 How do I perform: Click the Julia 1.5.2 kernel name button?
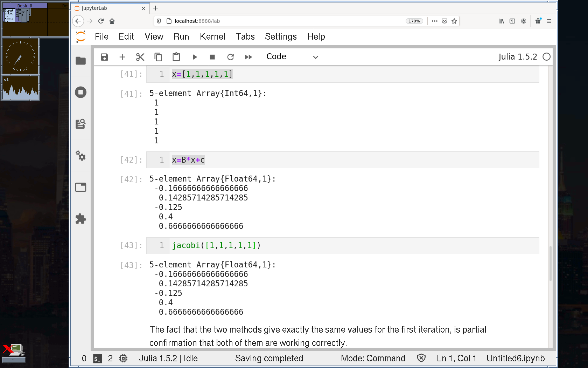pyautogui.click(x=517, y=57)
